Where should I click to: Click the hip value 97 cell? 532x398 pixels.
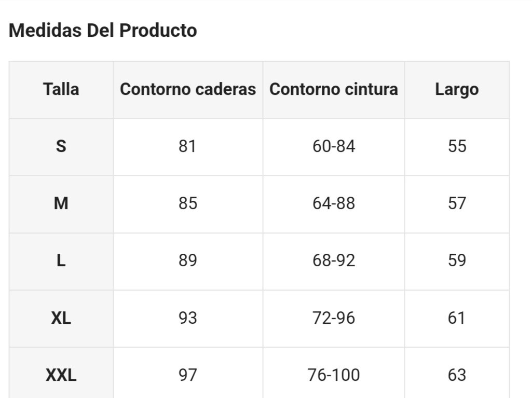point(188,373)
